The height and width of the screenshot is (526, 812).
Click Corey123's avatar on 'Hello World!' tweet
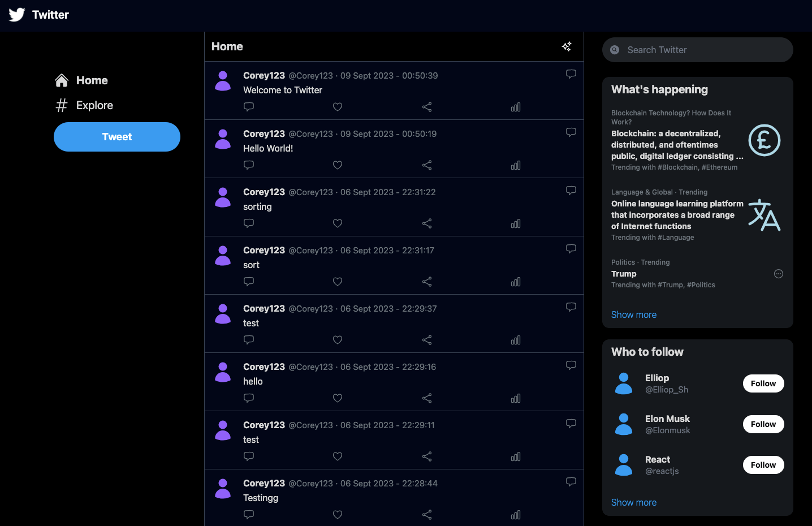pyautogui.click(x=223, y=139)
